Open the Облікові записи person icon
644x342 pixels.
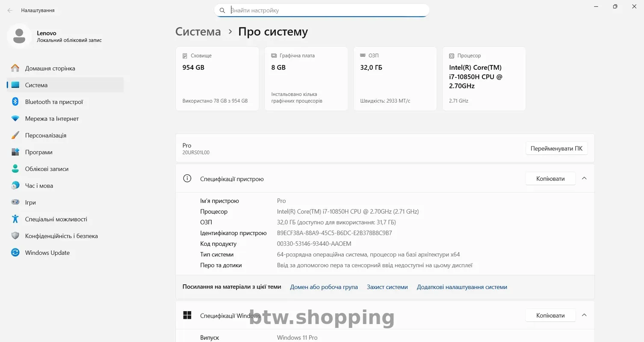[15, 169]
